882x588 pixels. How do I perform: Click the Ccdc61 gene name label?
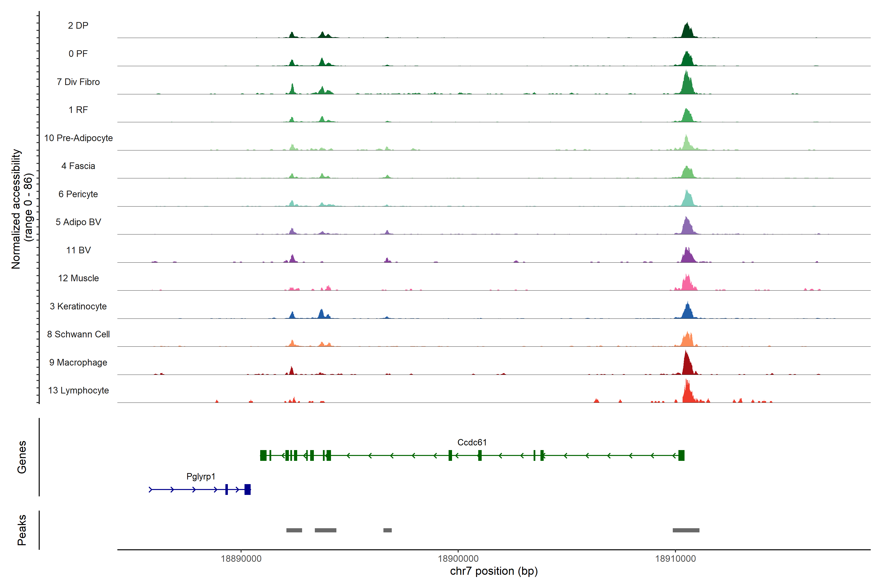pyautogui.click(x=472, y=442)
